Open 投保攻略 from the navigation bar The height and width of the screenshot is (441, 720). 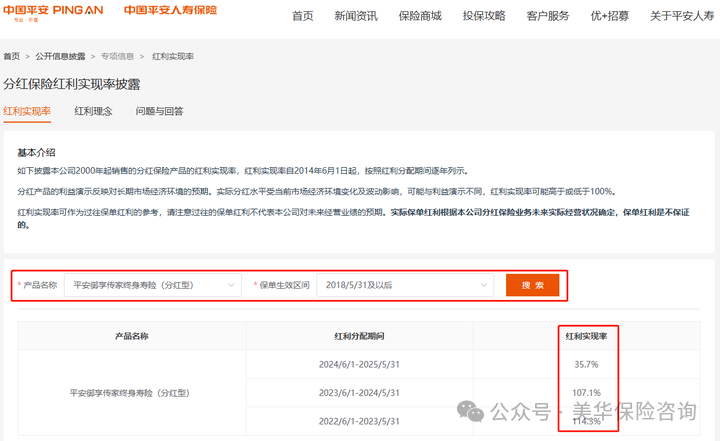point(484,16)
